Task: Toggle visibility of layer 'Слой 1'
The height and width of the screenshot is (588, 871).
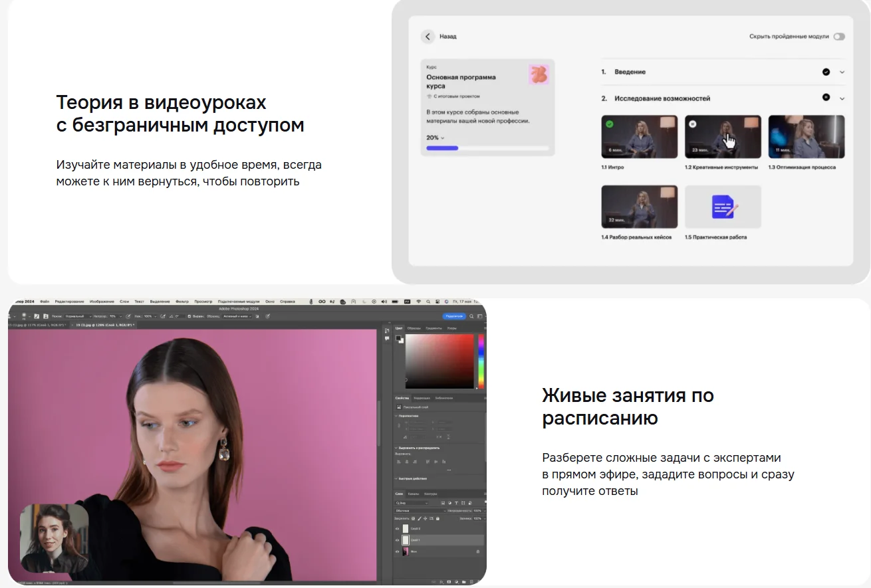Action: click(398, 540)
